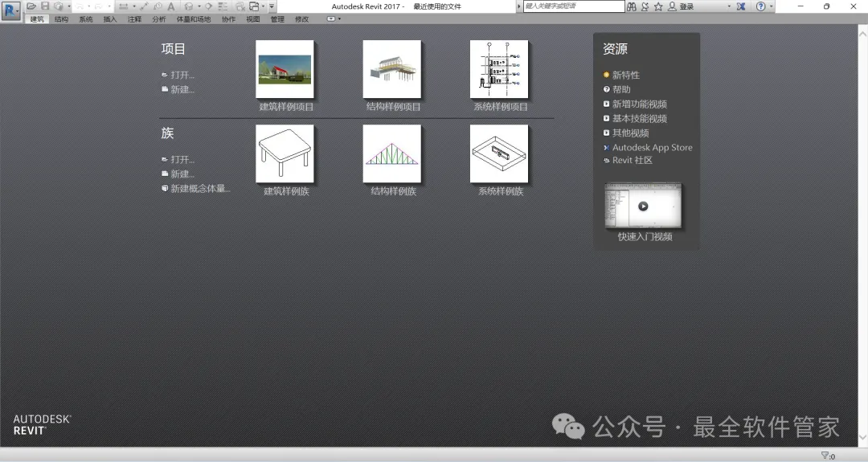Open ribbon minimize options dropdown arrow
Screen dimensions: 868x462
coord(339,18)
